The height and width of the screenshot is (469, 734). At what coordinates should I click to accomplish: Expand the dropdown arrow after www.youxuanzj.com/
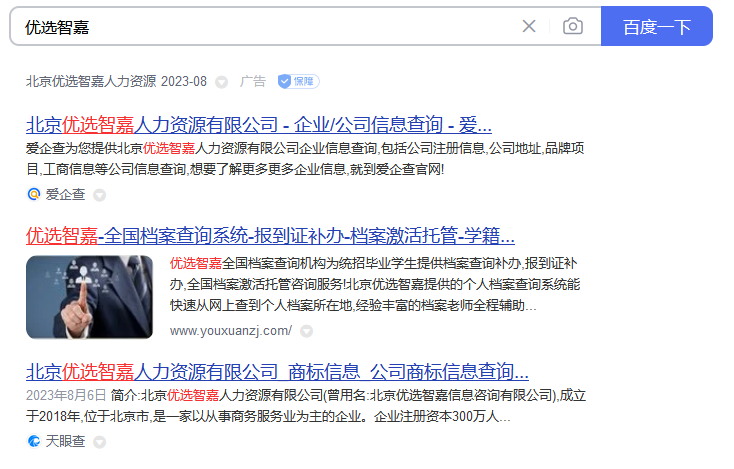pyautogui.click(x=306, y=331)
